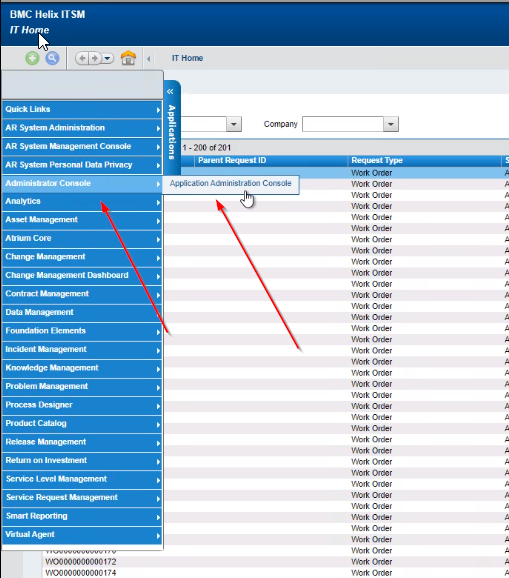509x578 pixels.
Task: Expand the Product Catalog submenu arrow
Action: coord(158,425)
